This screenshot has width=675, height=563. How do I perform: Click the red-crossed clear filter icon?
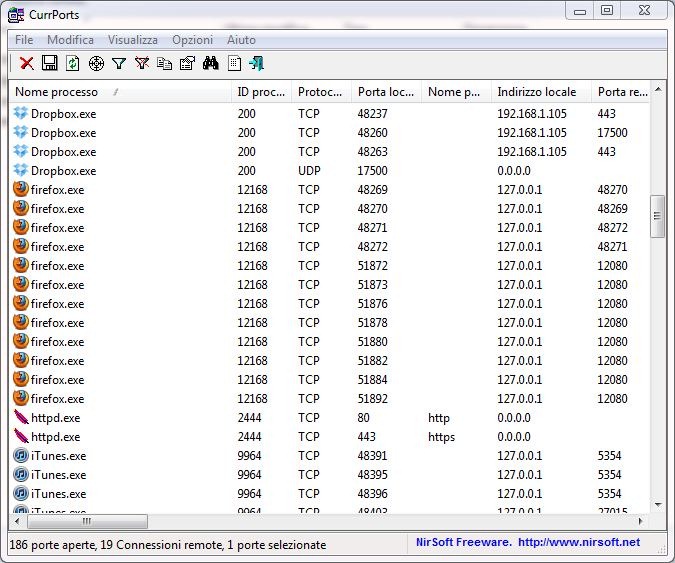coord(142,63)
